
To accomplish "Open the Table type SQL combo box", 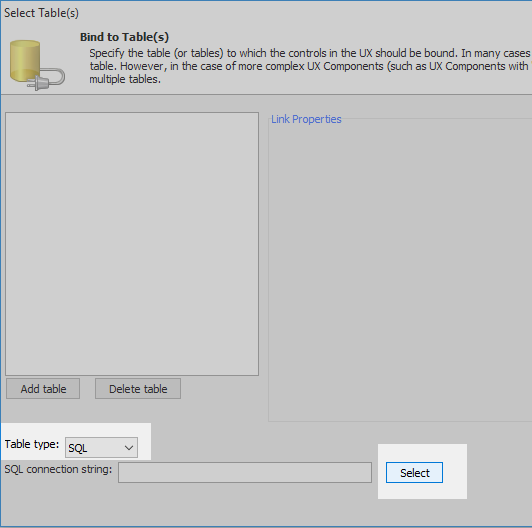I will (101, 448).
